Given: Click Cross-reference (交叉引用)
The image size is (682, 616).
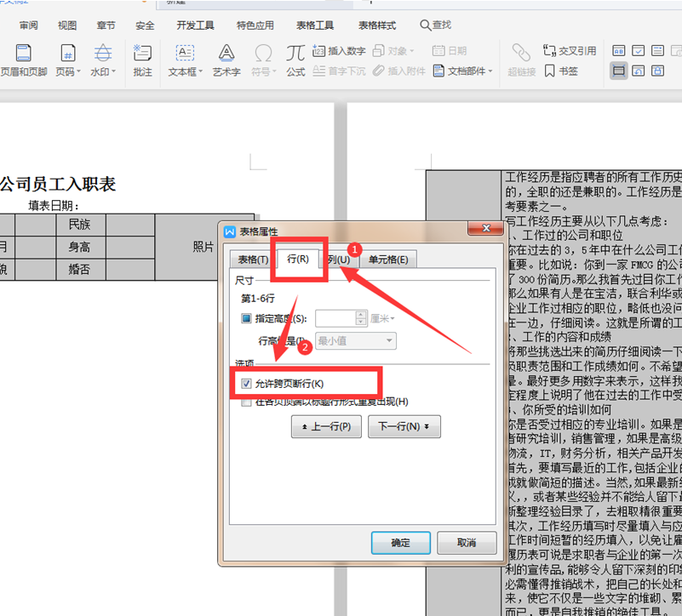Looking at the screenshot, I should (x=570, y=51).
